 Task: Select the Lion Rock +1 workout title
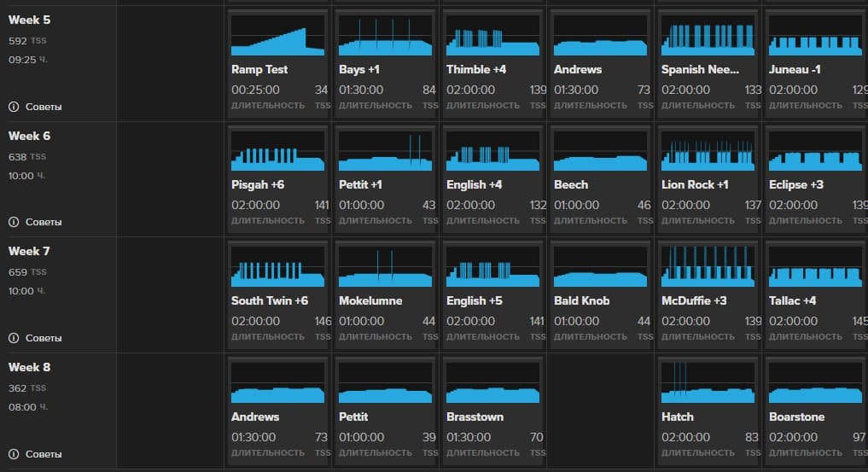point(695,185)
